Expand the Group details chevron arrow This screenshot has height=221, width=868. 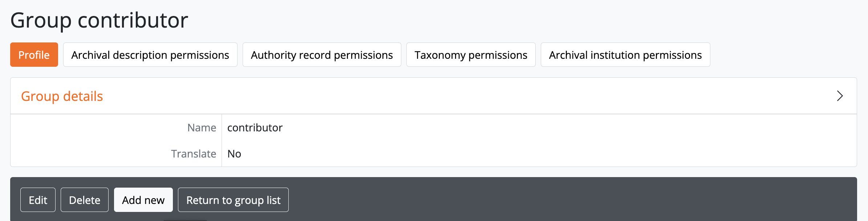coord(839,96)
